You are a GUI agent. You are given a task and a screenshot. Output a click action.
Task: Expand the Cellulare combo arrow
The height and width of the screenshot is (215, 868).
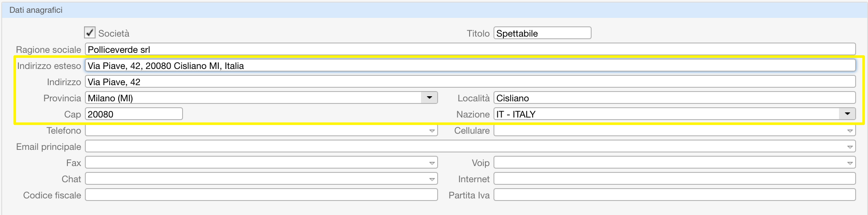point(850,131)
